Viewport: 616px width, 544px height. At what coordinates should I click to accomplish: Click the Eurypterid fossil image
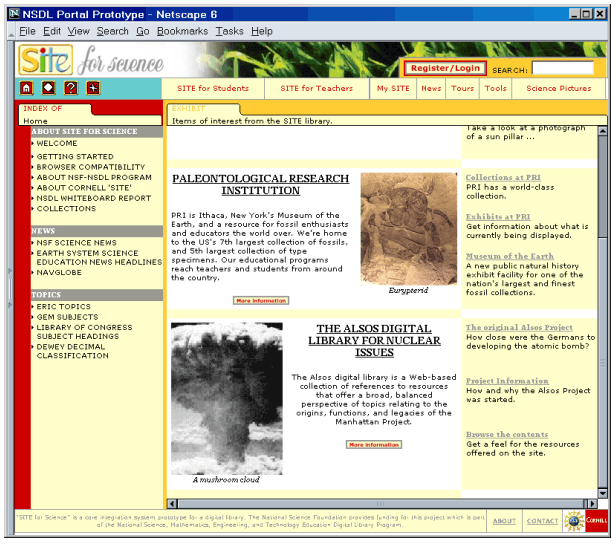coord(409,229)
